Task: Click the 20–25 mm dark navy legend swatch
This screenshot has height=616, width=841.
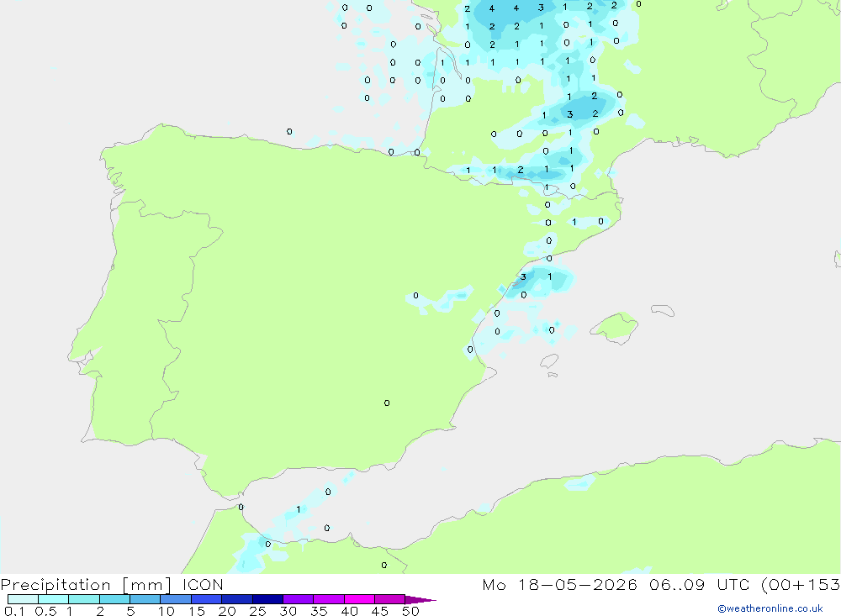Action: click(236, 599)
